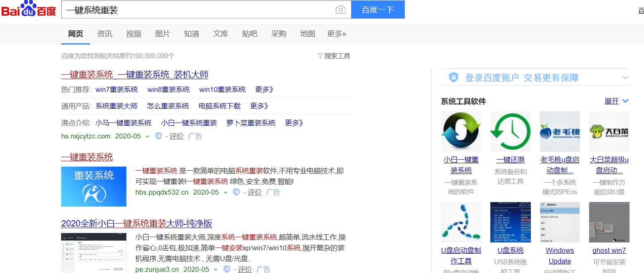
Task: Click the 一键还原 text link
Action: [511, 160]
